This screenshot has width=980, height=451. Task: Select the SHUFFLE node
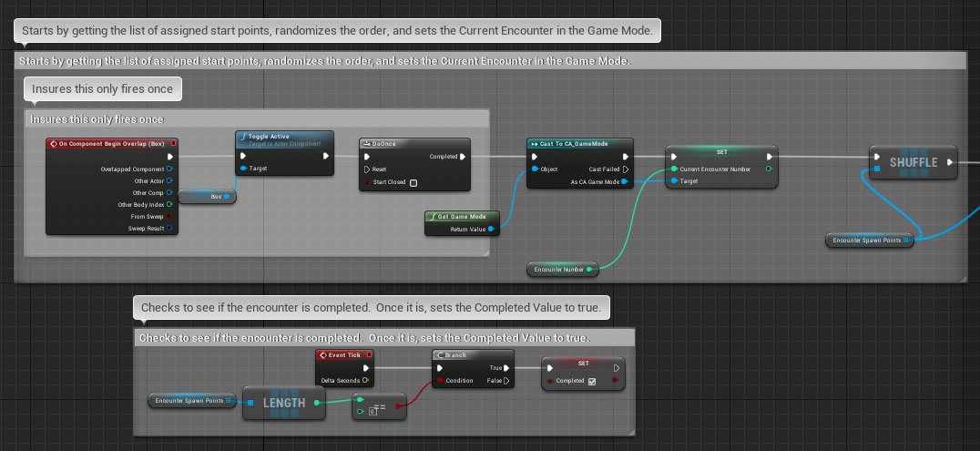914,163
